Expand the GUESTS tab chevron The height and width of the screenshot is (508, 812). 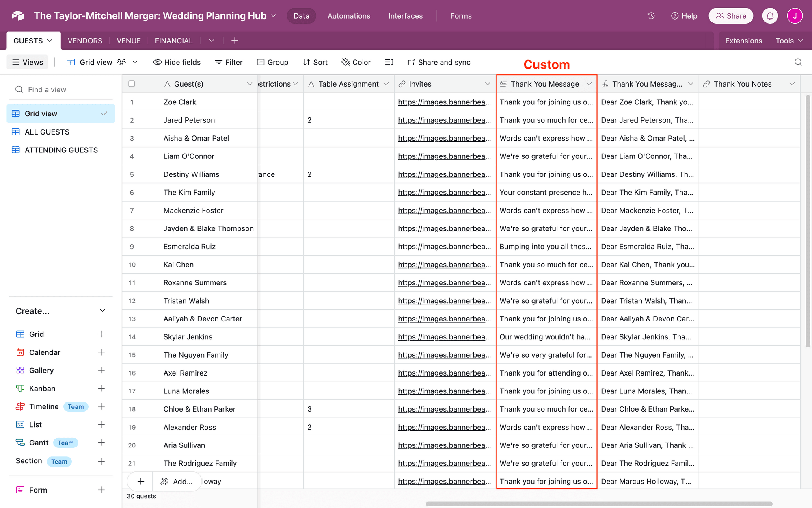click(50, 41)
